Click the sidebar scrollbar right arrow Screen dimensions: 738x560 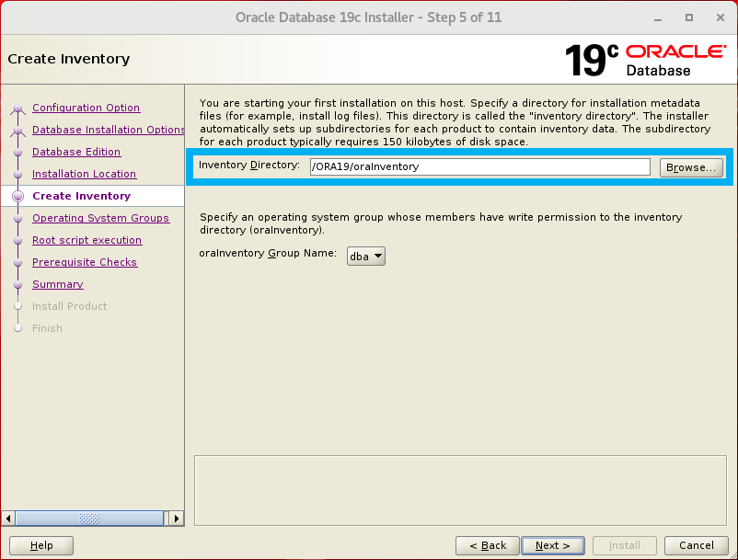[176, 519]
